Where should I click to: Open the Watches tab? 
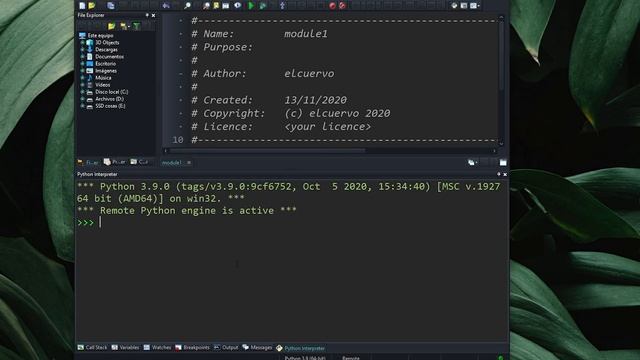click(157, 348)
